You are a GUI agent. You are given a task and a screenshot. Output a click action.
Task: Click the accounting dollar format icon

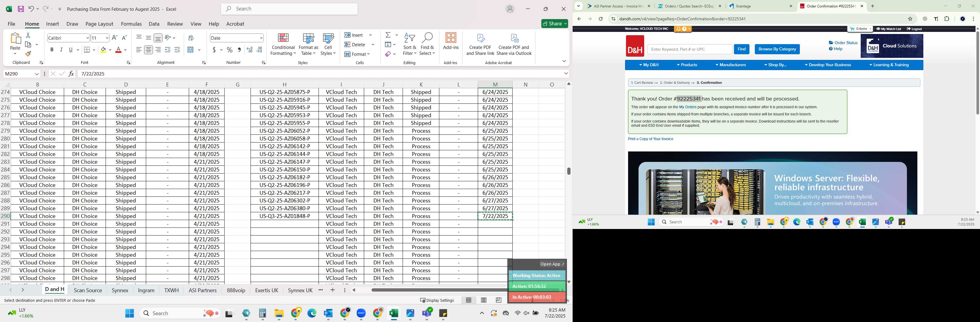214,50
